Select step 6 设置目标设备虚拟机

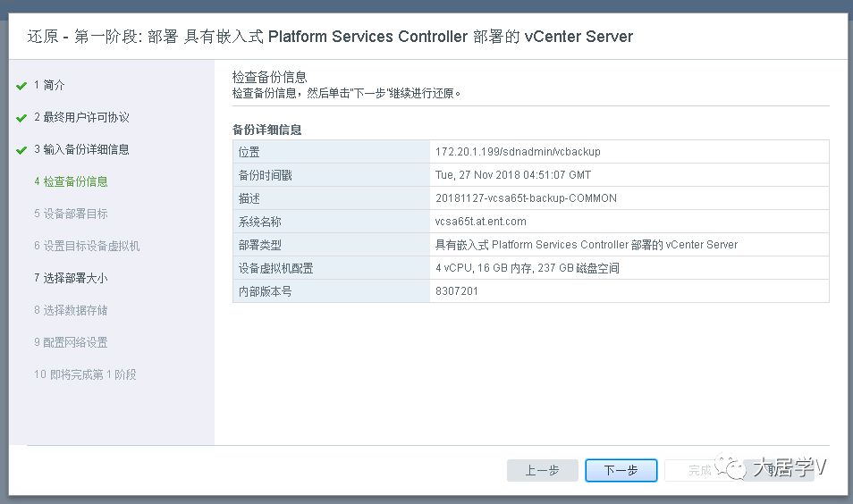[87, 247]
